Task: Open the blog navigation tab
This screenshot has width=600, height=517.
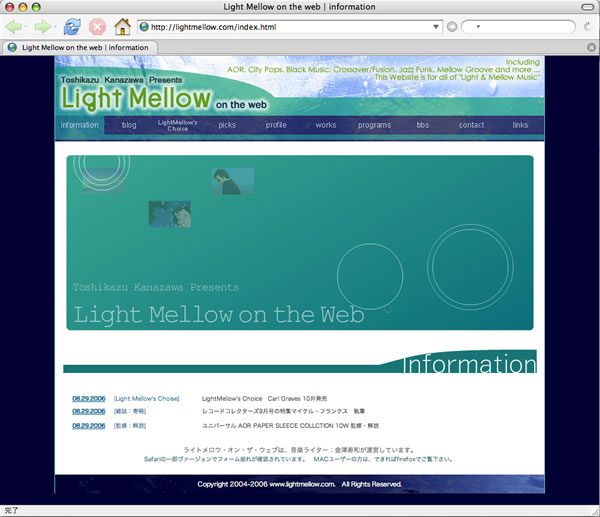Action: 129,126
